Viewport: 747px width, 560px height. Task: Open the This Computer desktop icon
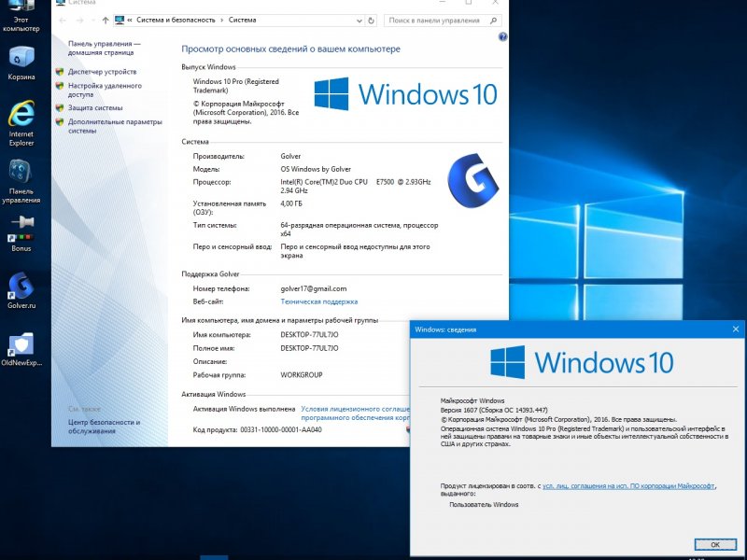pos(21,15)
